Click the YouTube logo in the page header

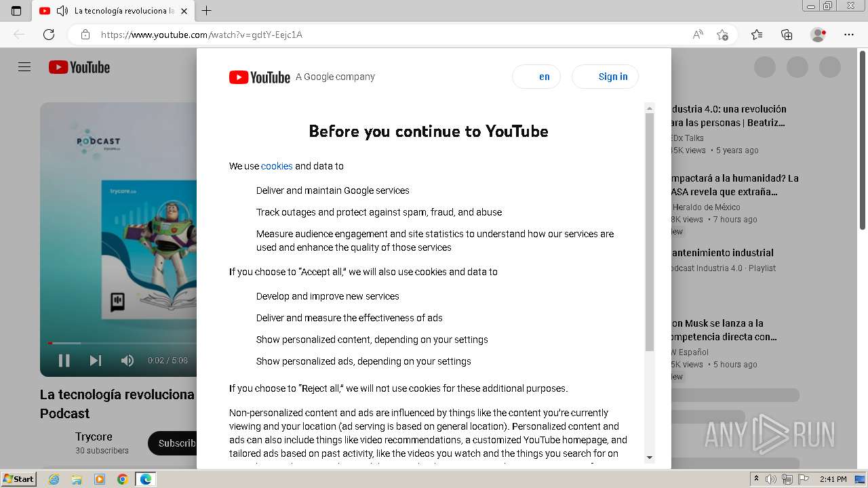point(79,67)
